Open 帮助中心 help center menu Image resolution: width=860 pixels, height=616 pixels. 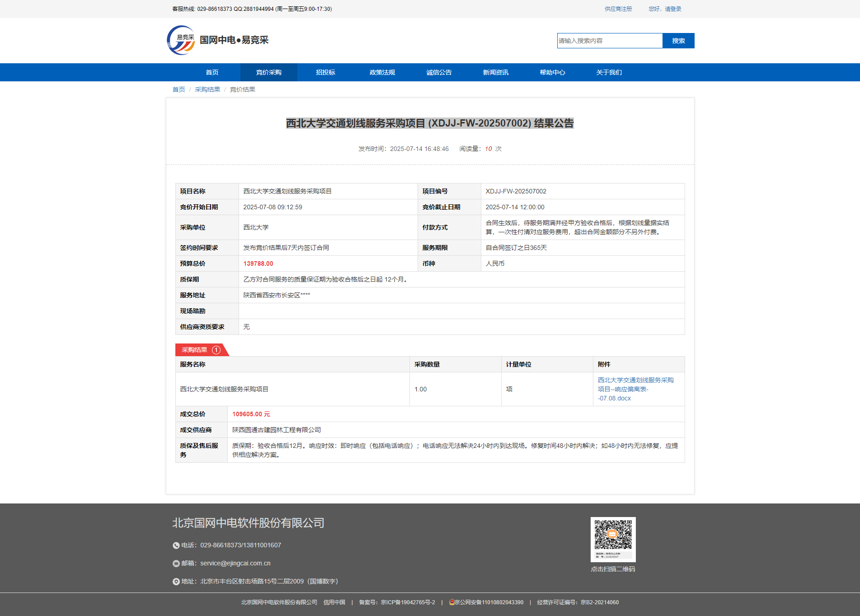click(x=552, y=72)
